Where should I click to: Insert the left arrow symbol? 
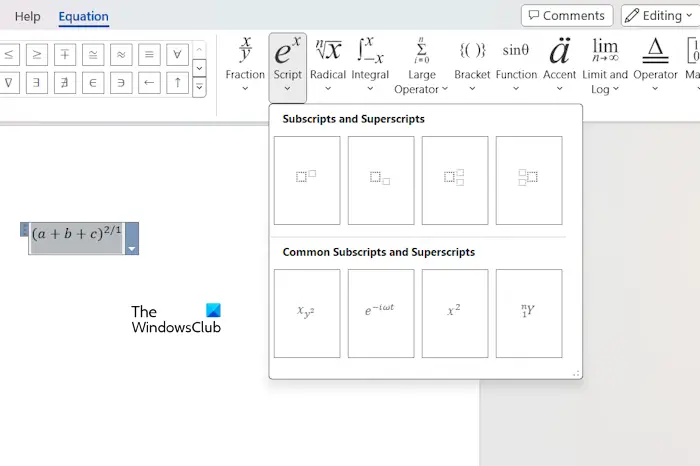pos(149,83)
